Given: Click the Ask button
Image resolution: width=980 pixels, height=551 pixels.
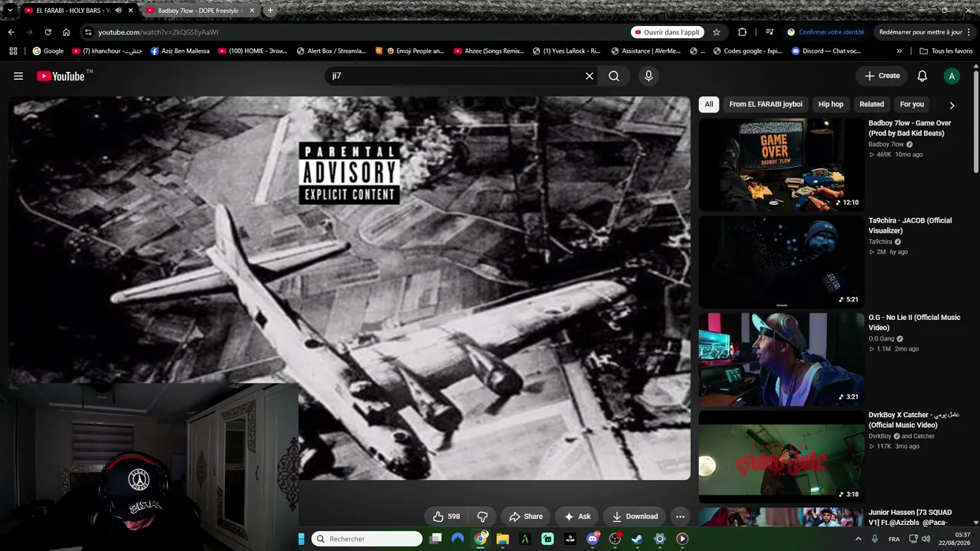Looking at the screenshot, I should click(x=577, y=517).
